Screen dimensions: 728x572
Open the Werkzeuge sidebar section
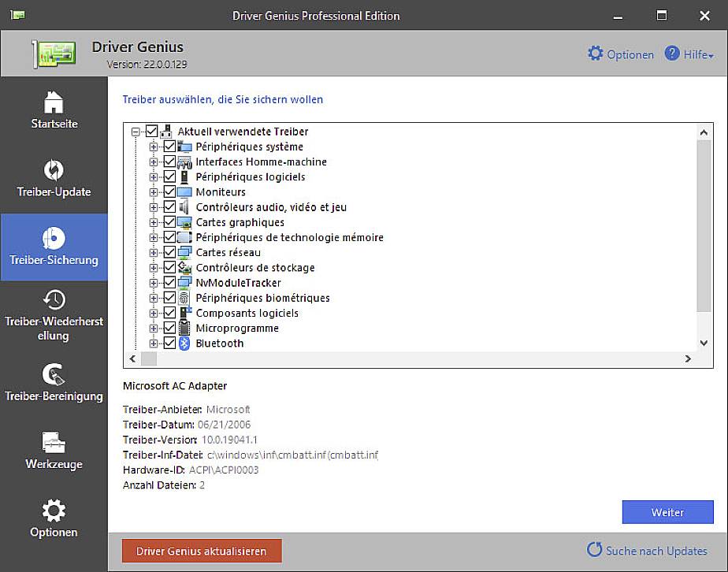[x=54, y=452]
